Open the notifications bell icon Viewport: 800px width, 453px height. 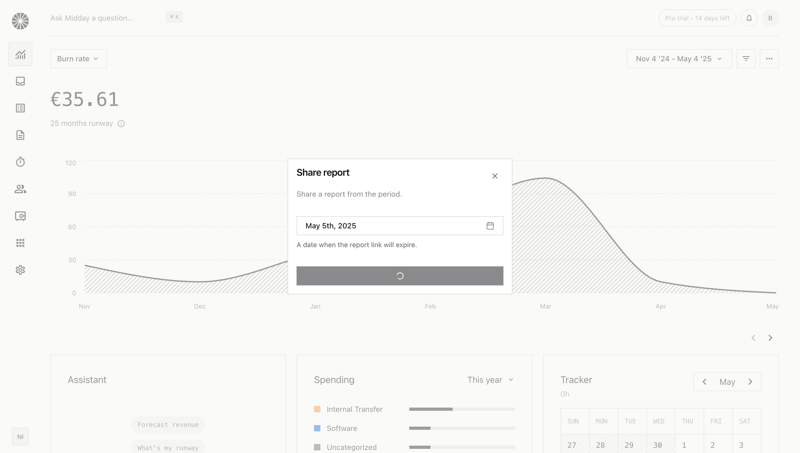click(749, 18)
